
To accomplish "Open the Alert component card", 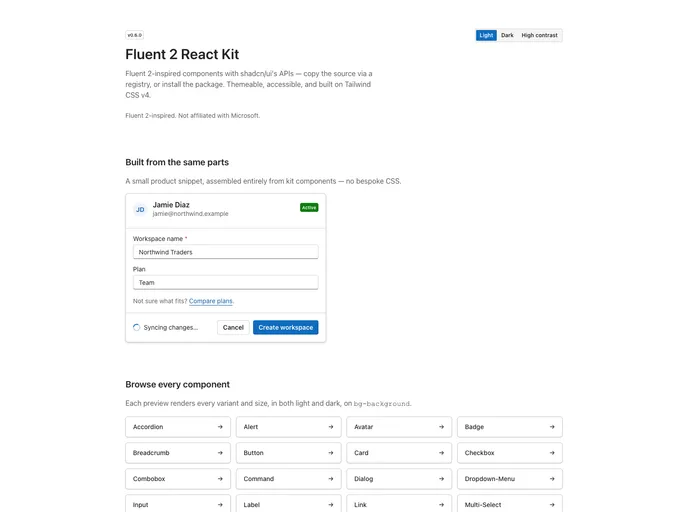I will (x=288, y=427).
